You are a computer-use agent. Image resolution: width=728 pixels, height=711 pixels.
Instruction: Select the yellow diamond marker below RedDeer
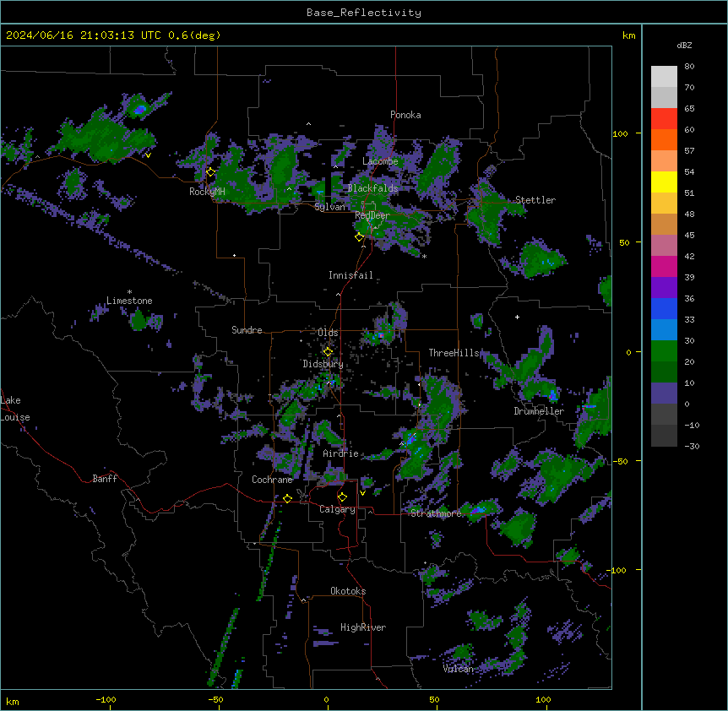[x=360, y=237]
